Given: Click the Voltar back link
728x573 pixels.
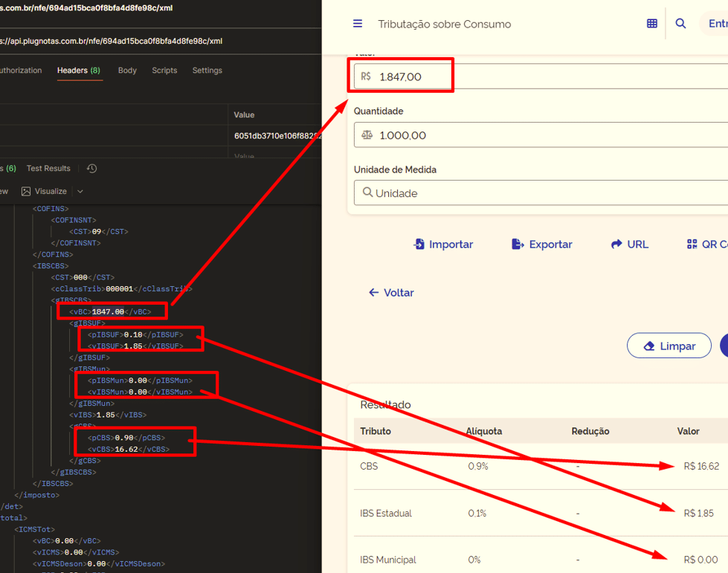Looking at the screenshot, I should click(x=391, y=292).
